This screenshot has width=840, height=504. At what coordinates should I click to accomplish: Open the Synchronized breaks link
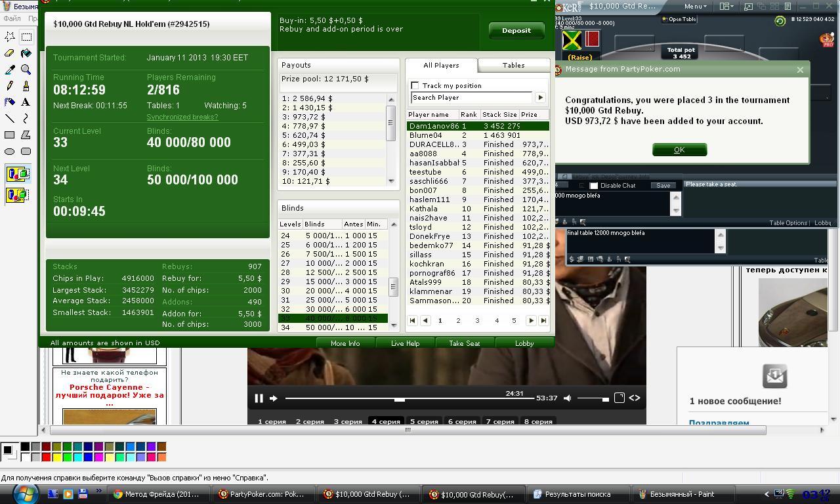point(182,117)
